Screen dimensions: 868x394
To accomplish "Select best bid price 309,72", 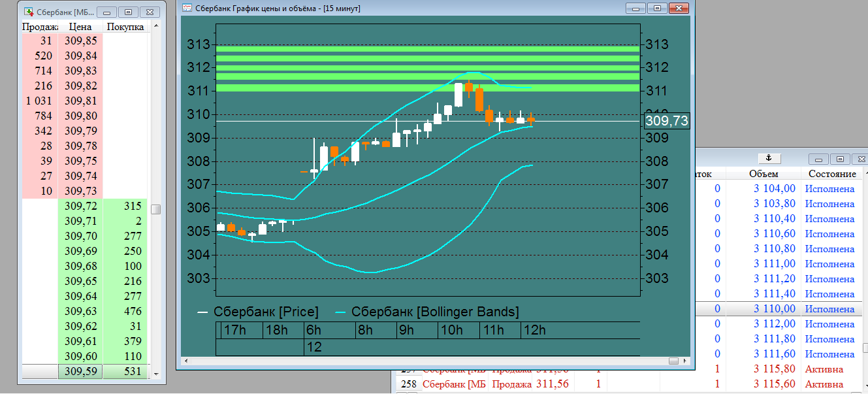I will pyautogui.click(x=81, y=206).
